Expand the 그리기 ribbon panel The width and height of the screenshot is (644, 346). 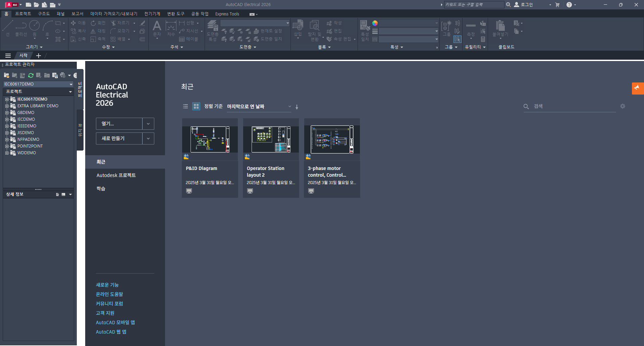pyautogui.click(x=35, y=47)
